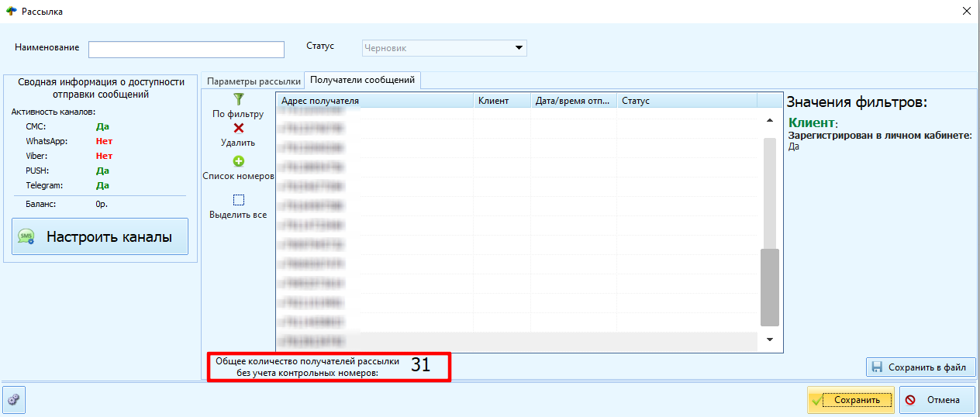Click the scrollbar up arrow in recipients list
980x417 pixels.
(x=769, y=121)
